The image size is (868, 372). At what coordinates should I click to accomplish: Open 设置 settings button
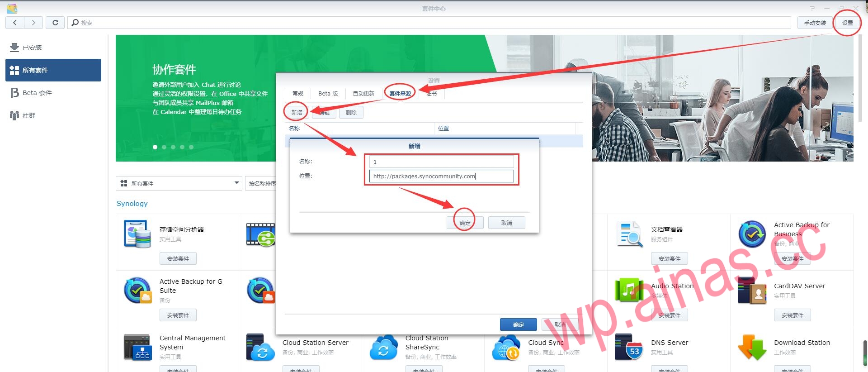(x=847, y=23)
